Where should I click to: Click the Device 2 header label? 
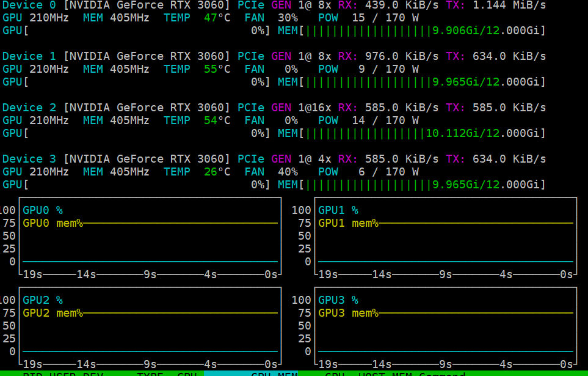pos(29,108)
